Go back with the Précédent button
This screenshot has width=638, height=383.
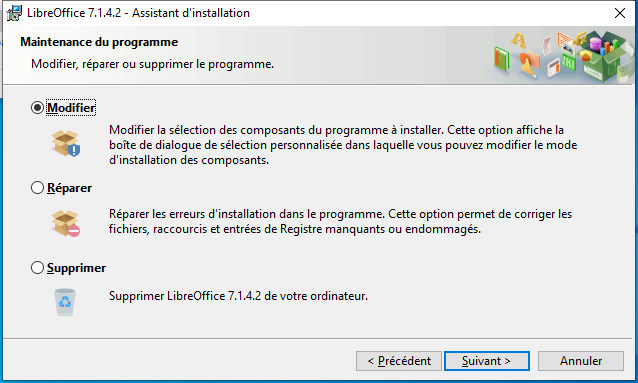399,361
